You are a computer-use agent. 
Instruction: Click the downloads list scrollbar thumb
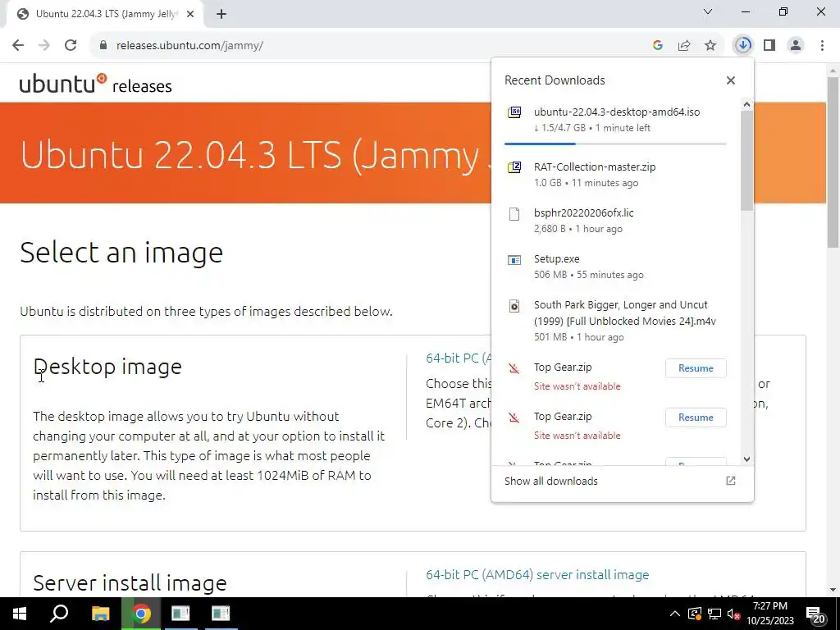coord(746,161)
